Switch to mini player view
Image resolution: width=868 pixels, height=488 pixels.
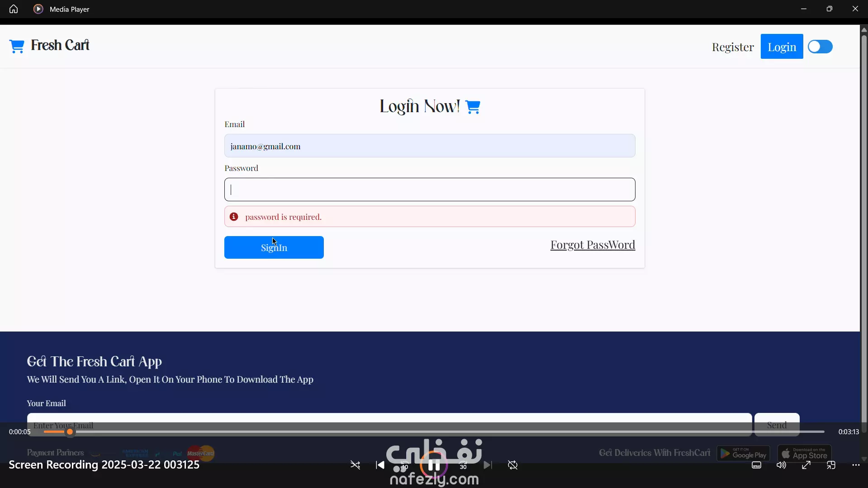(x=831, y=465)
